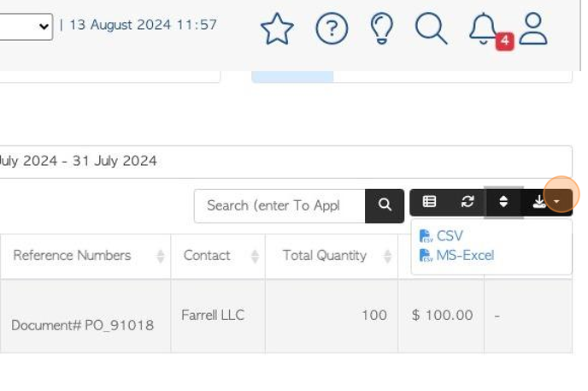Click the search submit button

click(385, 205)
